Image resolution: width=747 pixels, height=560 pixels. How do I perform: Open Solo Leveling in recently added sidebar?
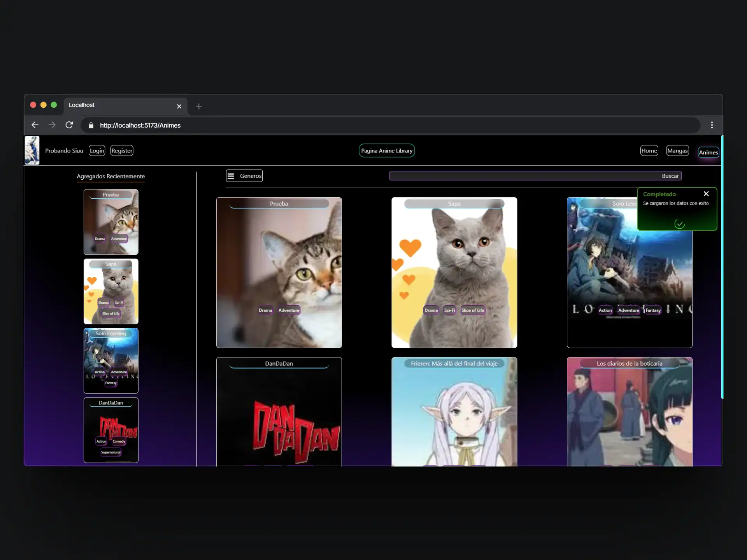[111, 360]
